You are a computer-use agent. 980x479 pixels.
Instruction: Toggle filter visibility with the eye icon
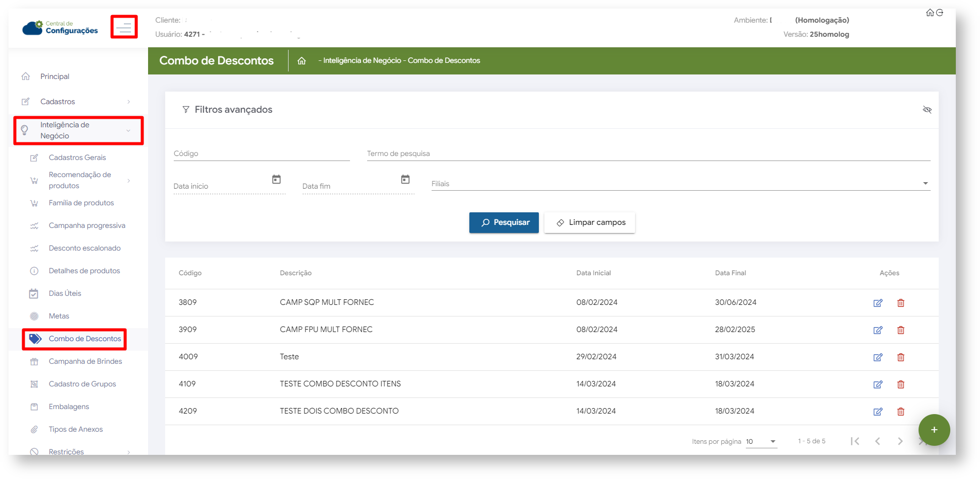pyautogui.click(x=927, y=110)
